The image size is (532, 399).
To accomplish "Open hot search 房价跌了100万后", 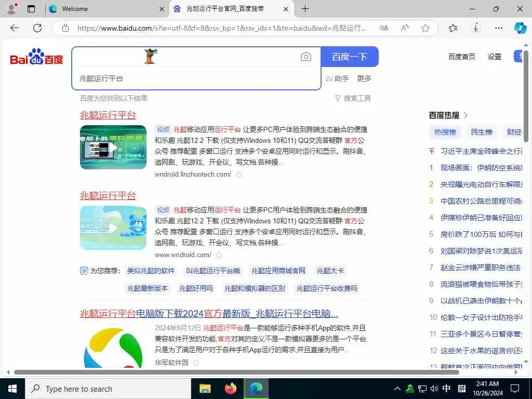I will coord(482,234).
